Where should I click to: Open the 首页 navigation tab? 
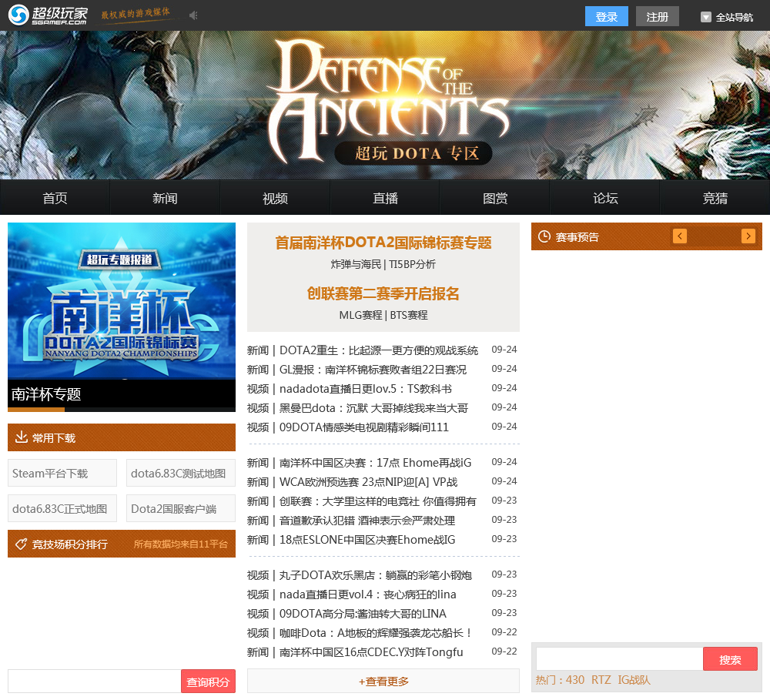(55, 198)
